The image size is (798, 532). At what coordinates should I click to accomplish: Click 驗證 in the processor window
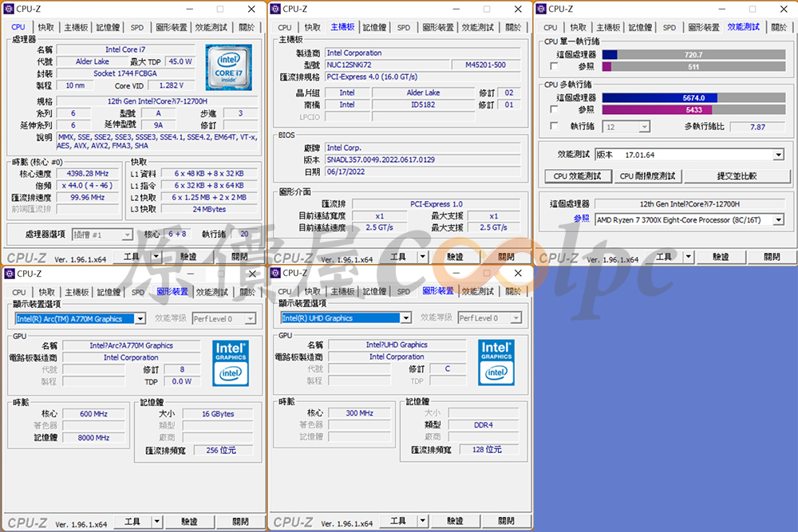(188, 257)
